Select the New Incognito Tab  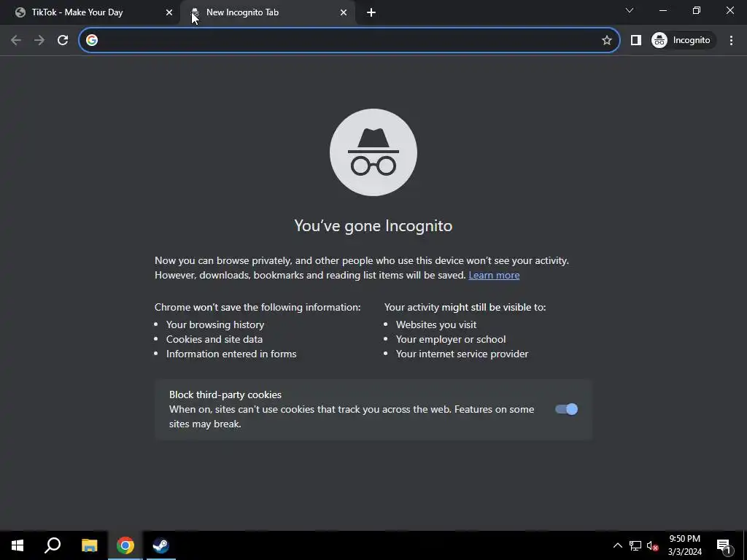(268, 12)
